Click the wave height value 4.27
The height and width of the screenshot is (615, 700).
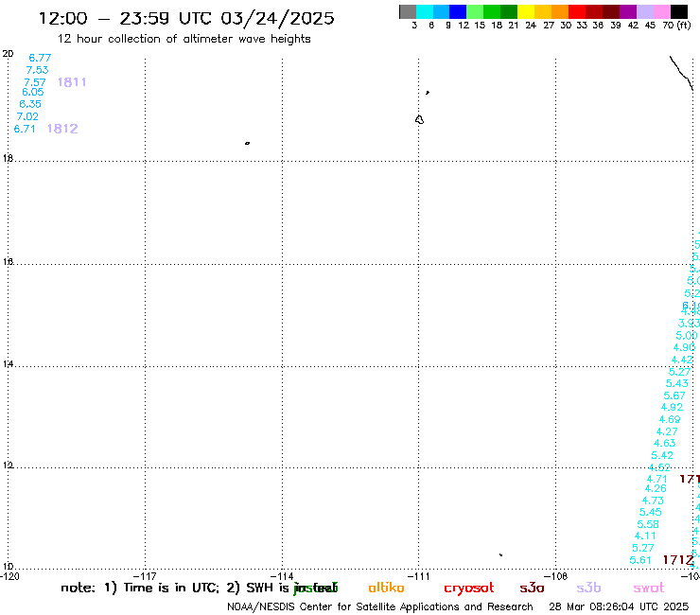pyautogui.click(x=667, y=431)
